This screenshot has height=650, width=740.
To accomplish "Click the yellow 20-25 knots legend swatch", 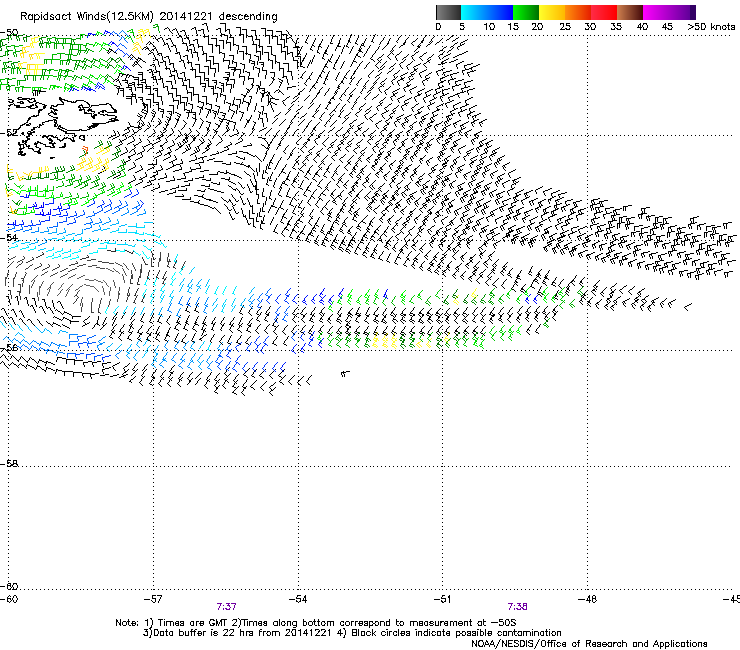I will pos(552,12).
